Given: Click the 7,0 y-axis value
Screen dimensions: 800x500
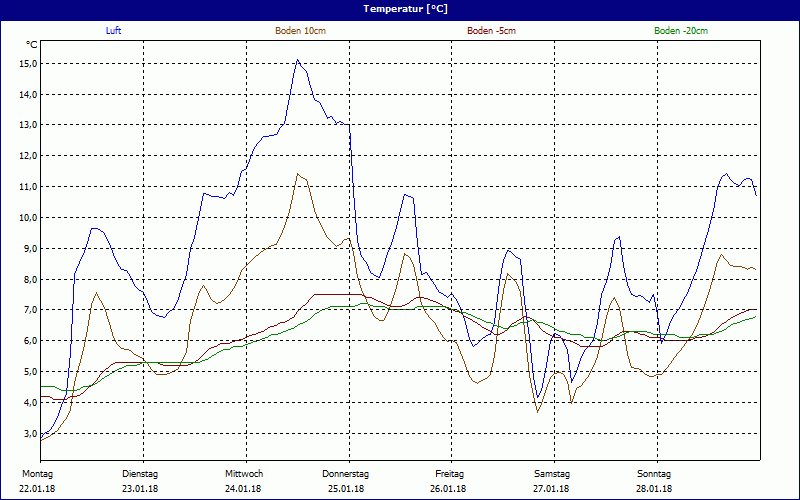Looking at the screenshot, I should click(x=30, y=310).
